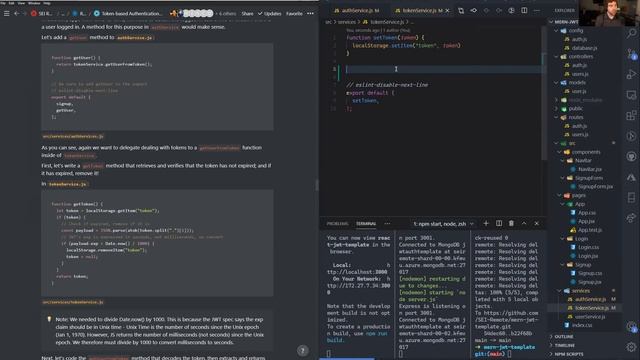The image size is (640, 360).
Task: Click the help question mark button
Action: pos(302,350)
